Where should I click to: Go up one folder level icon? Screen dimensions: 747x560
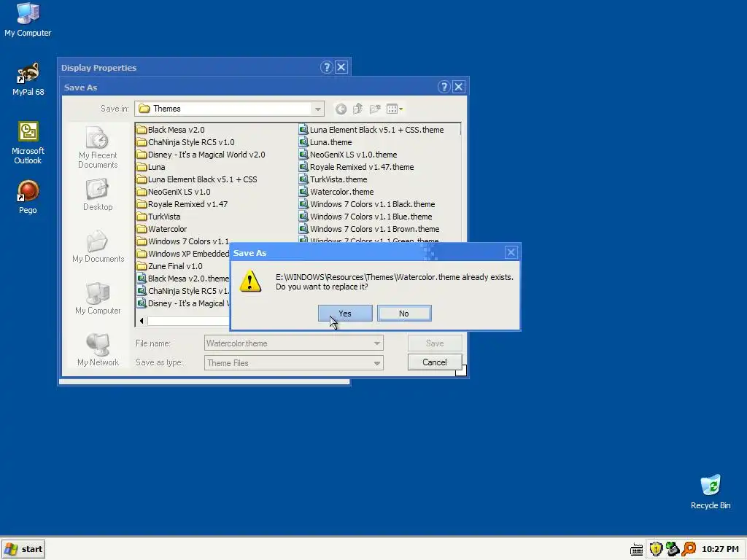(x=357, y=109)
